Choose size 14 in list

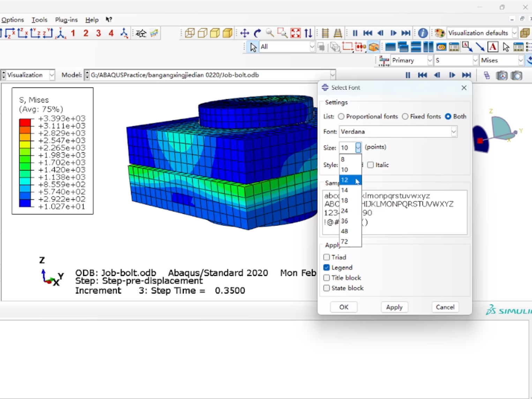pyautogui.click(x=350, y=190)
